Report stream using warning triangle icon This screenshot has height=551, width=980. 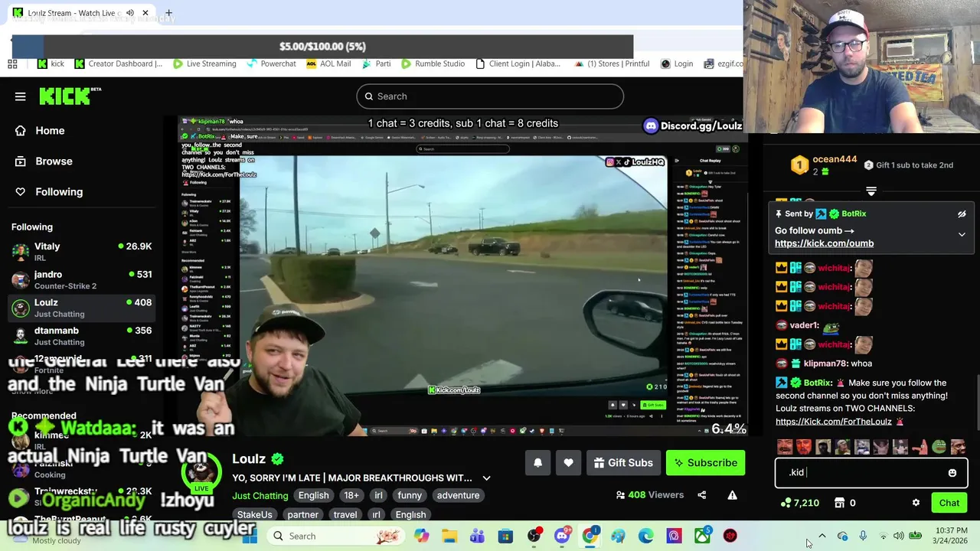(x=732, y=495)
